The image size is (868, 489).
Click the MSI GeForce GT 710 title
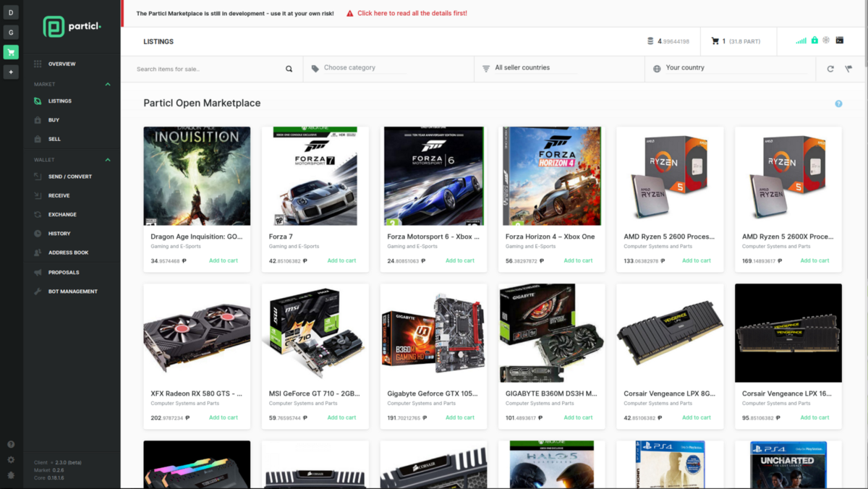point(315,394)
